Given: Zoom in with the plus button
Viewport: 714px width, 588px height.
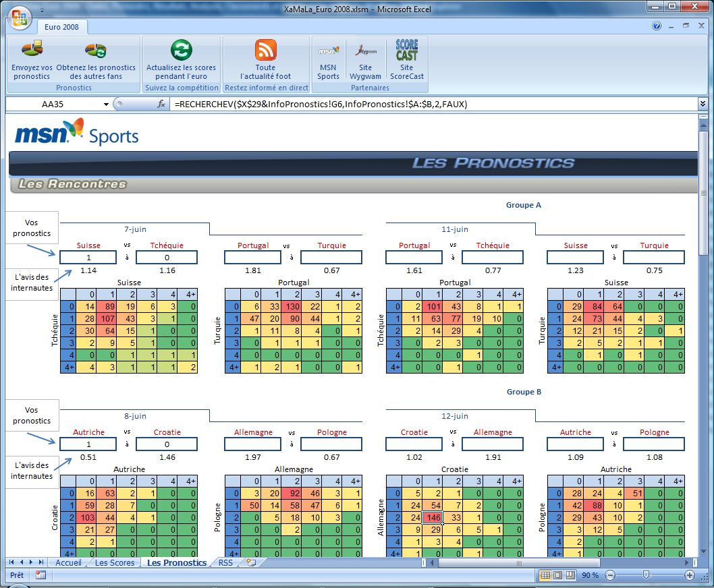Looking at the screenshot, I should point(690,575).
